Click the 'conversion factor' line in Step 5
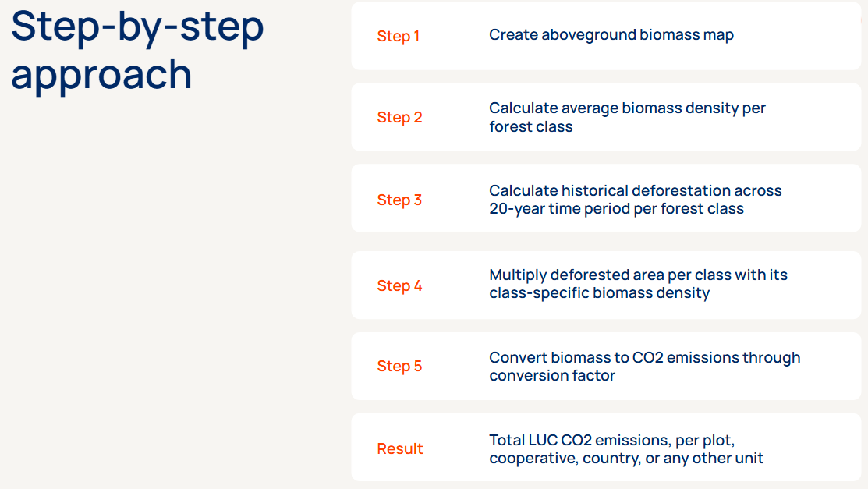868x489 pixels. tap(552, 375)
